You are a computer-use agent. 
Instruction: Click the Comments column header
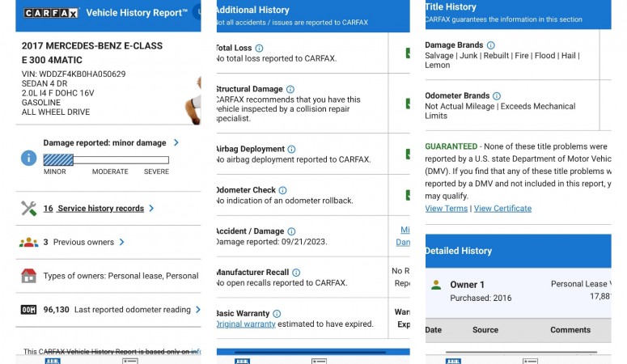(570, 330)
